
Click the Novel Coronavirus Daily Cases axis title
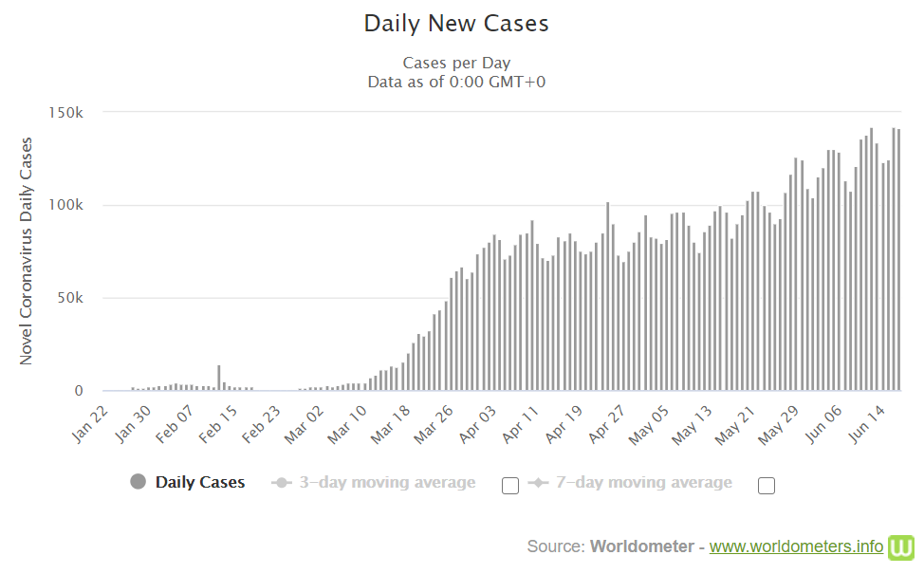(27, 250)
